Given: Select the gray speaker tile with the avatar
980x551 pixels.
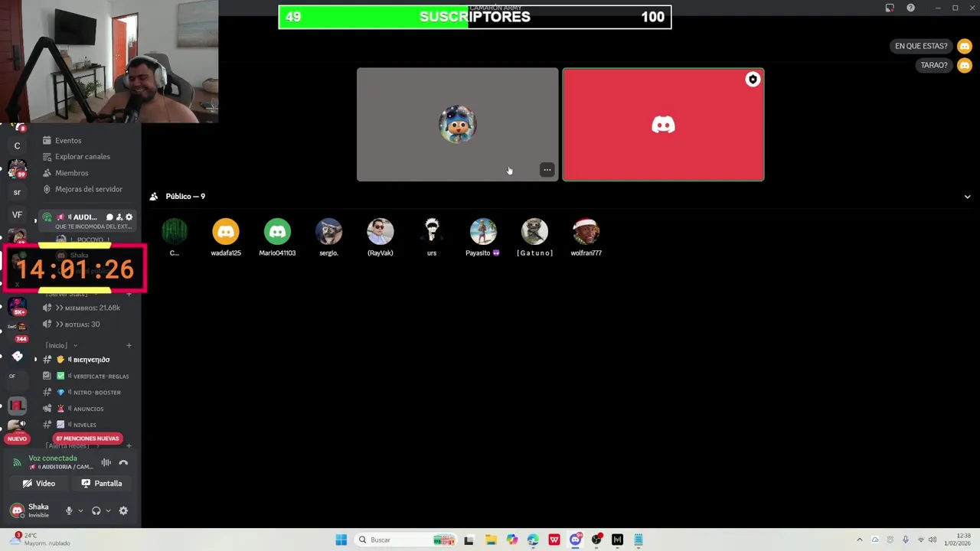Looking at the screenshot, I should [458, 125].
